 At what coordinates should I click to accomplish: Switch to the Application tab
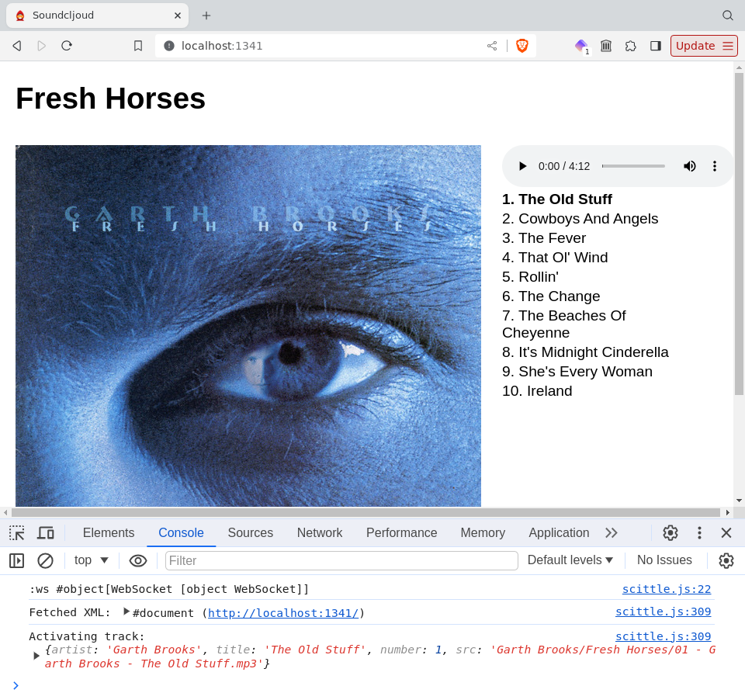click(x=559, y=532)
